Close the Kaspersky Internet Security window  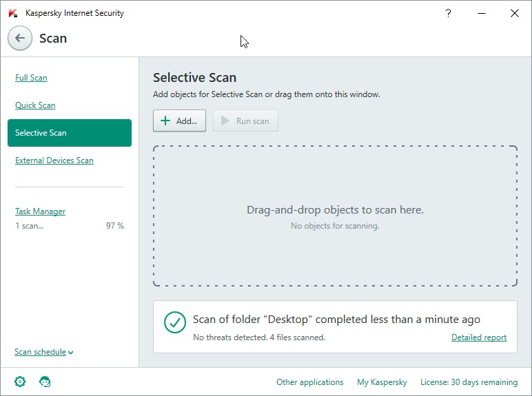(x=514, y=13)
